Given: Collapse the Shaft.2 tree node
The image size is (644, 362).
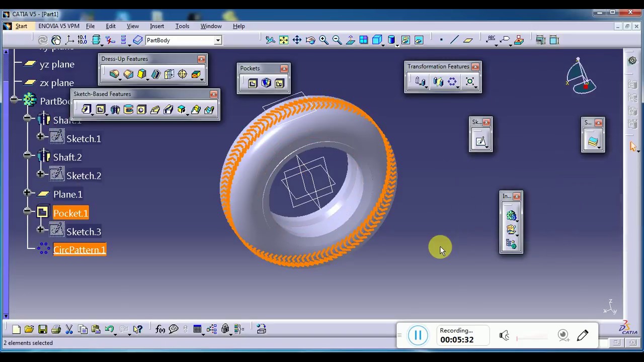Looking at the screenshot, I should [x=27, y=155].
